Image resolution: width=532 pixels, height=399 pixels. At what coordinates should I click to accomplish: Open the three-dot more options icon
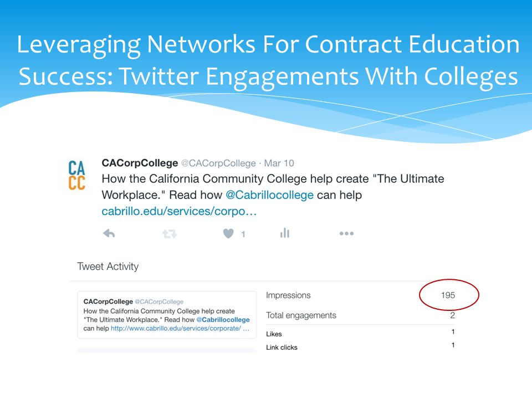pyautogui.click(x=346, y=233)
